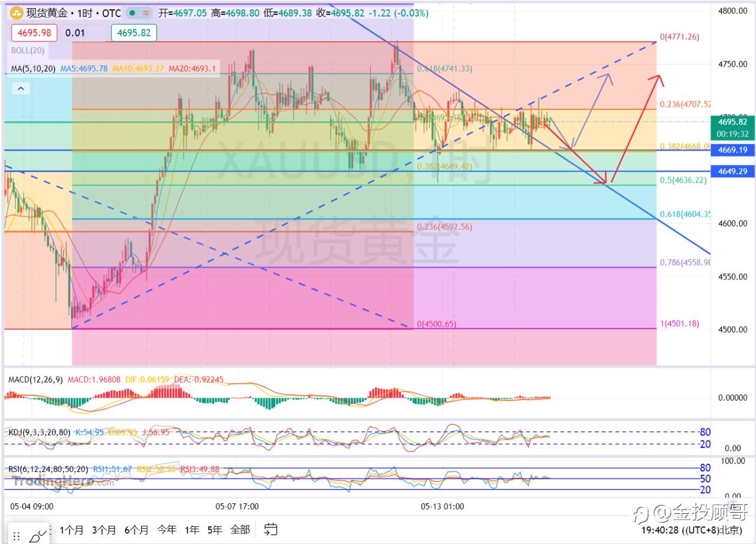The width and height of the screenshot is (756, 544).
Task: Click the gold symbol logo icon
Action: pos(18,12)
